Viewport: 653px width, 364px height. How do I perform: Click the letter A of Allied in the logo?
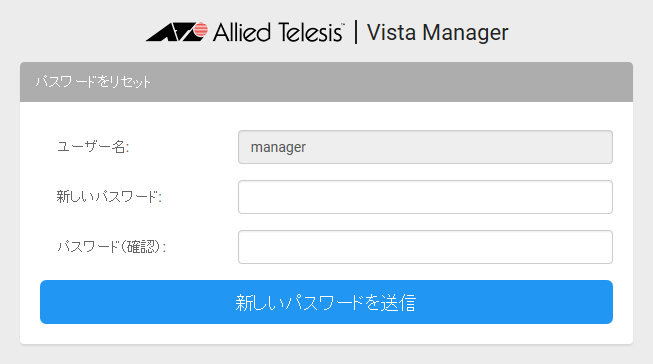click(x=221, y=32)
